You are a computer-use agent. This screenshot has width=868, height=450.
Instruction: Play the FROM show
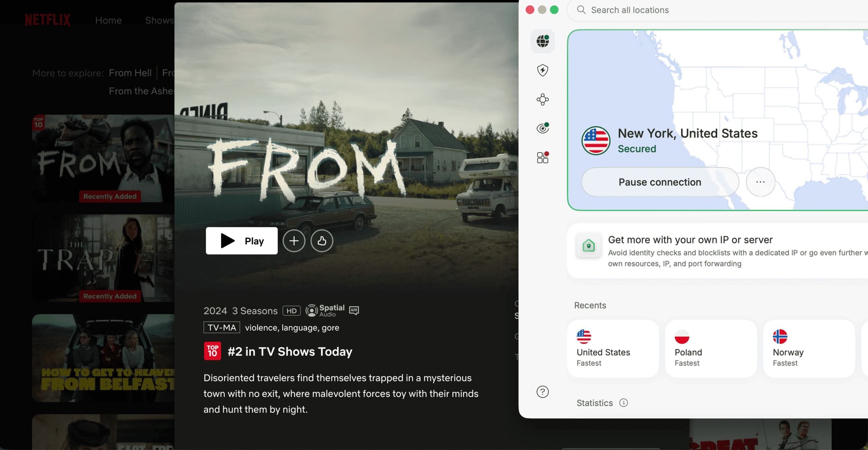click(x=241, y=241)
